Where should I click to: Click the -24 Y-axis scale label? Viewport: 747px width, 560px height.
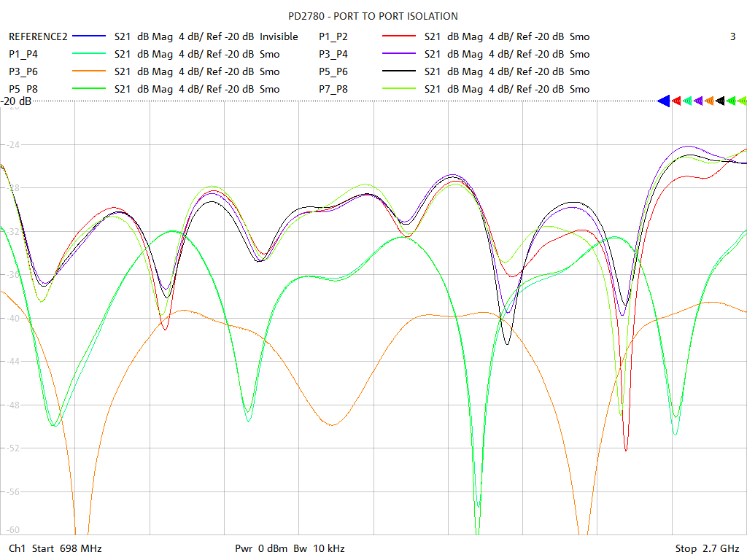pyautogui.click(x=12, y=144)
